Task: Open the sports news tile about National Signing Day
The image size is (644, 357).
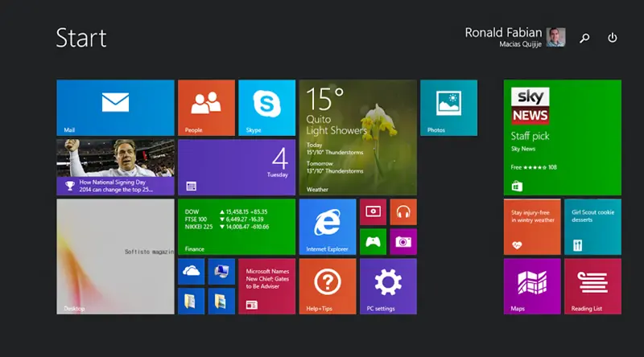Action: 115,167
